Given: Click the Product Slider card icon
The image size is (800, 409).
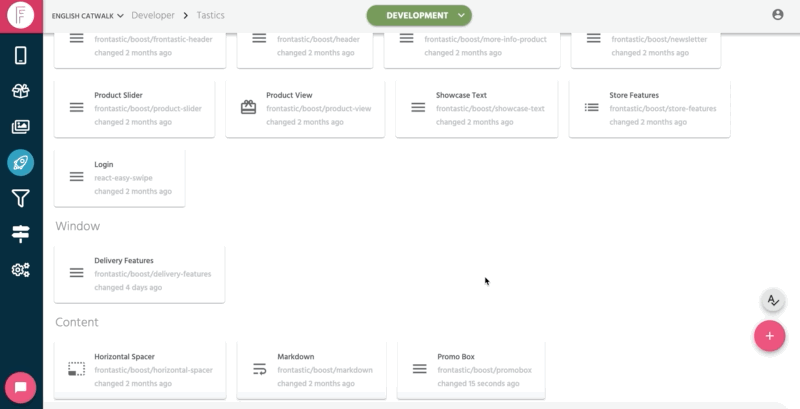Looking at the screenshot, I should pyautogui.click(x=77, y=108).
